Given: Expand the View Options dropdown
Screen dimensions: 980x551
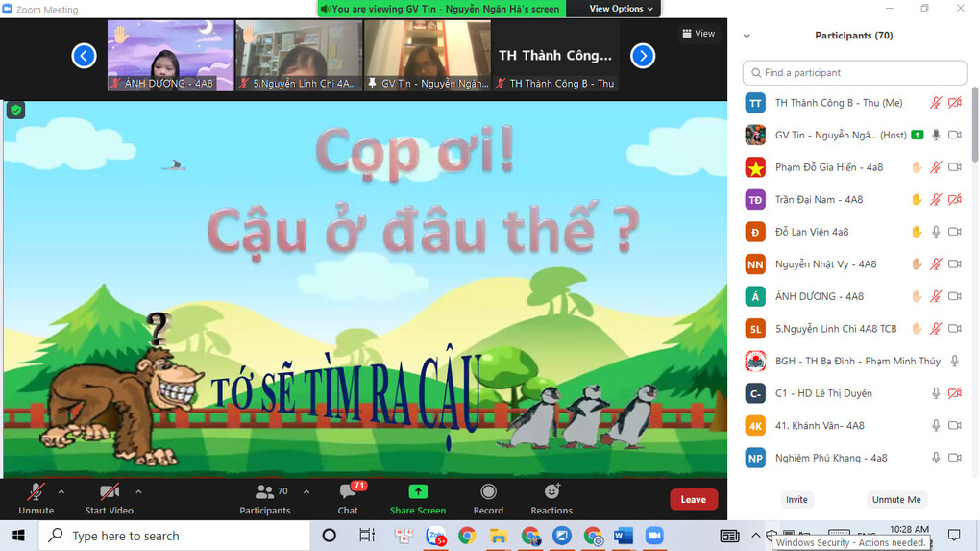Looking at the screenshot, I should pos(621,9).
